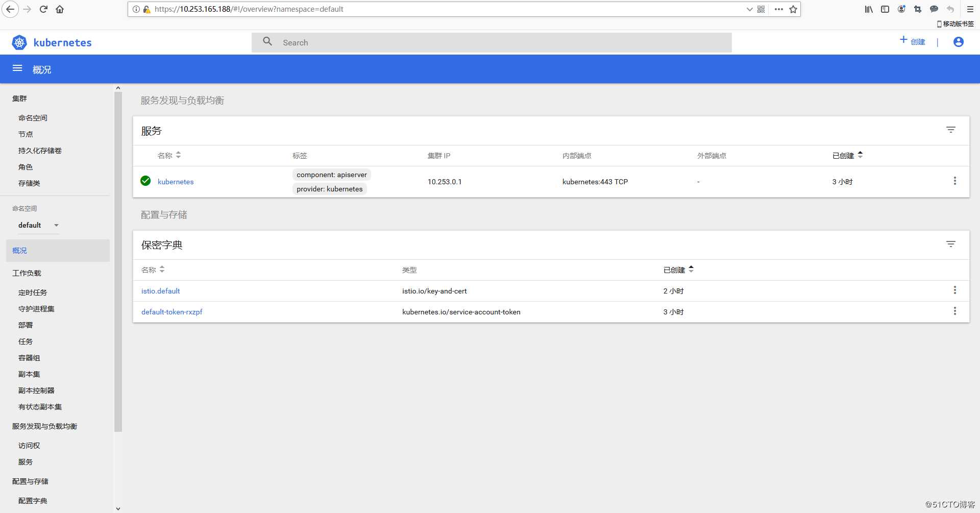Click the screenshot crop tool icon
The height and width of the screenshot is (513, 980).
[x=918, y=9]
